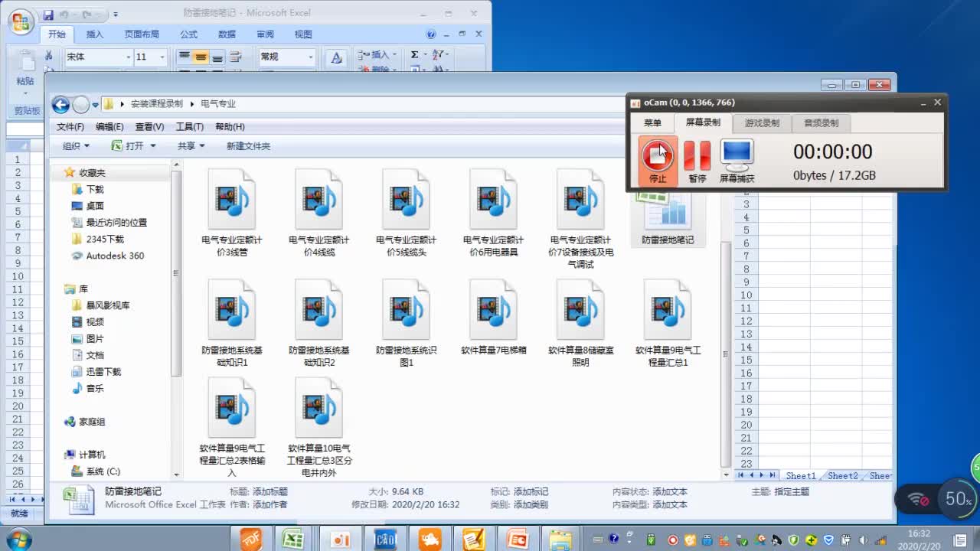Save the workbook from Excel quick access toolbar
Screen dimensions: 980x551
pos(48,14)
